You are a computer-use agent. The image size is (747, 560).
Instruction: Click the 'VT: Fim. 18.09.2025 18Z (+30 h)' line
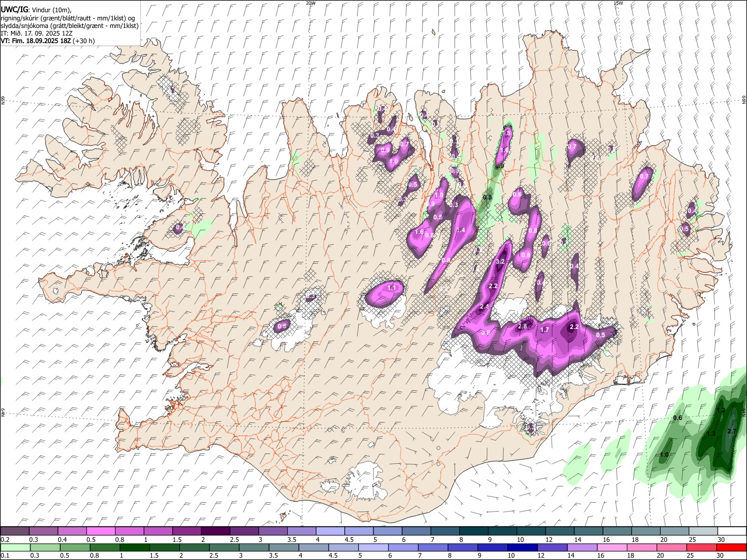(47, 41)
